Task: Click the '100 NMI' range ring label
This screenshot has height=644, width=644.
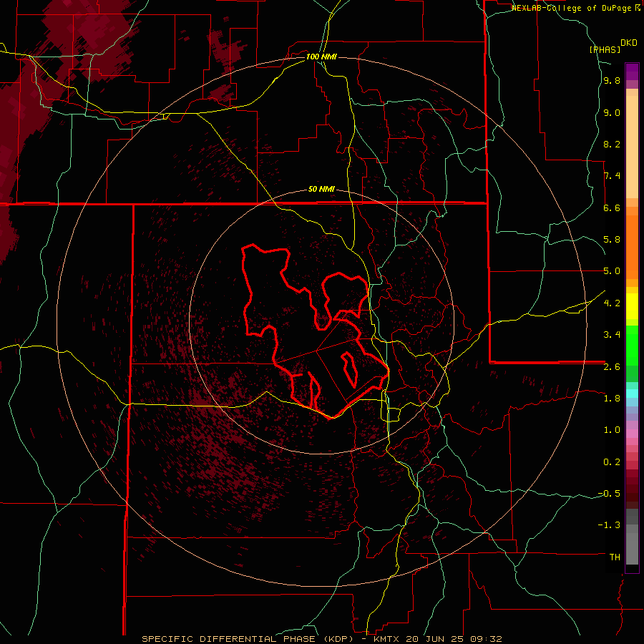Action: (x=321, y=57)
